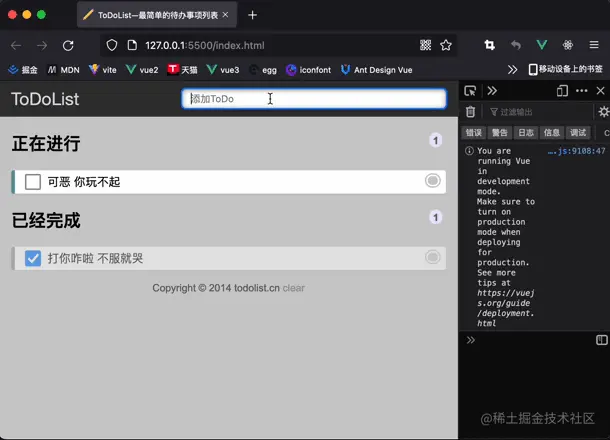The height and width of the screenshot is (440, 610).
Task: Toggle the 警告 console filter
Action: 500,133
